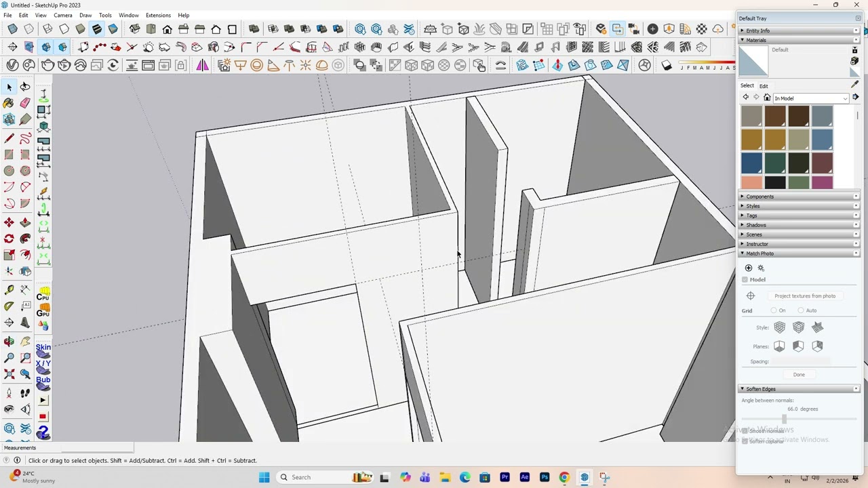Toggle the Smooth normals checkbox
Screen dimensions: 868x488
click(x=745, y=431)
